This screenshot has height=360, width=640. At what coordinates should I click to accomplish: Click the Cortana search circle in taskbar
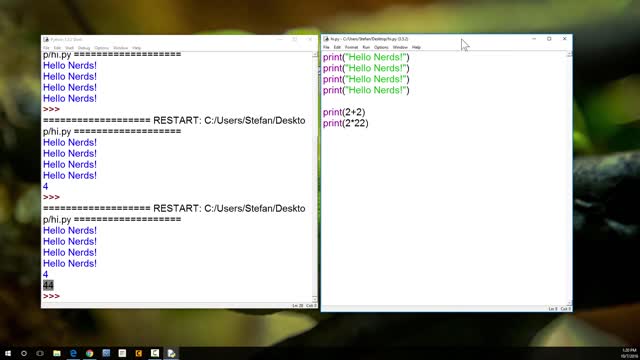[24, 353]
